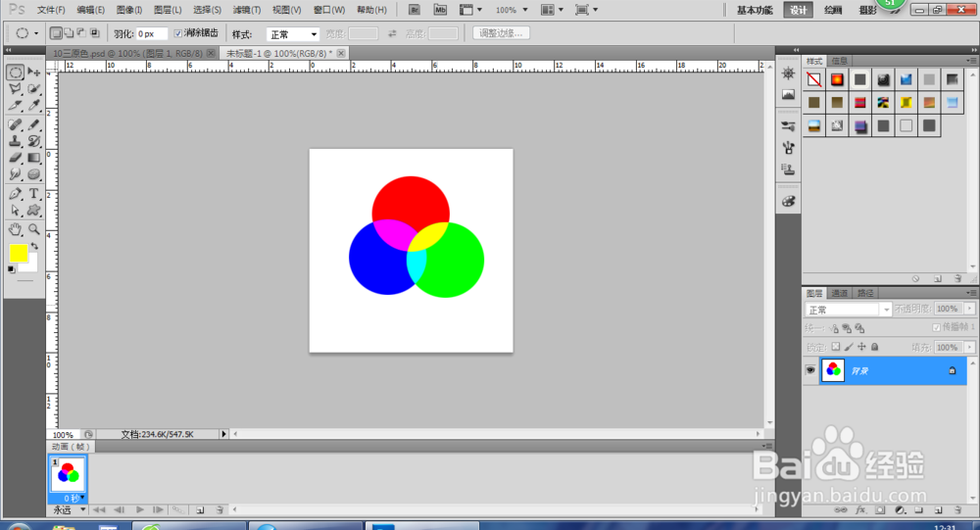Toggle 传播帧 1 checkbox
This screenshot has height=530, width=980.
point(936,327)
